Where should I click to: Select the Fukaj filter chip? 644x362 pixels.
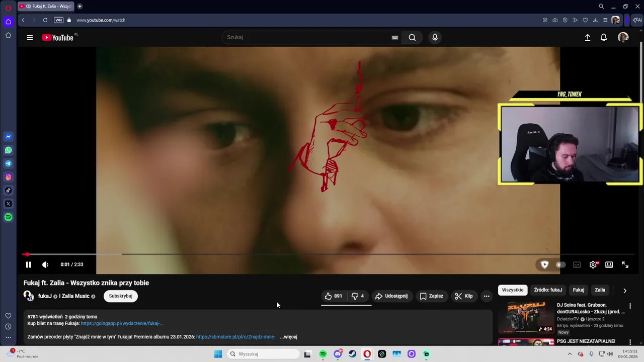[579, 290]
